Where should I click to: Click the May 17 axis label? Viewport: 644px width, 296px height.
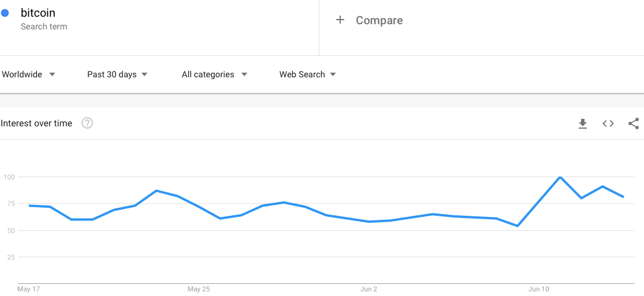(29, 290)
